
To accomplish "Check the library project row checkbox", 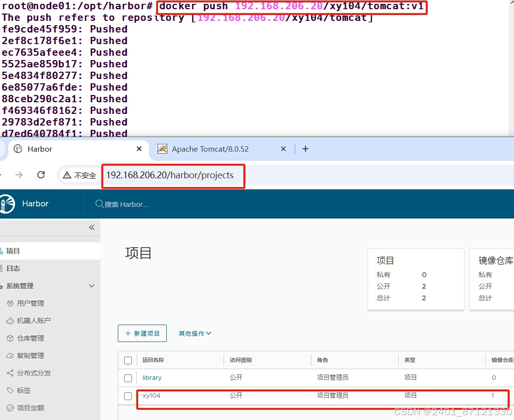I will point(128,378).
